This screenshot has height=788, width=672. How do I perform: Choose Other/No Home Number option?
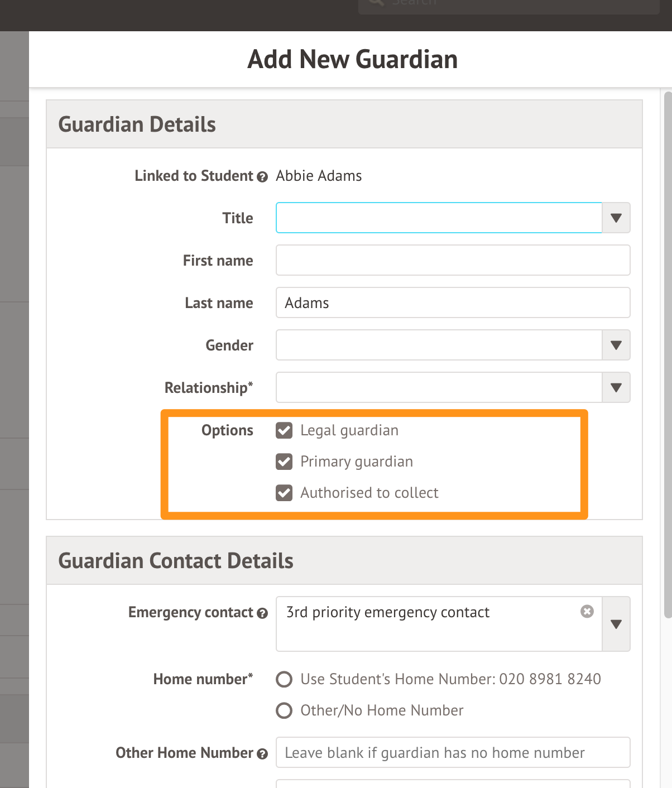pos(284,710)
